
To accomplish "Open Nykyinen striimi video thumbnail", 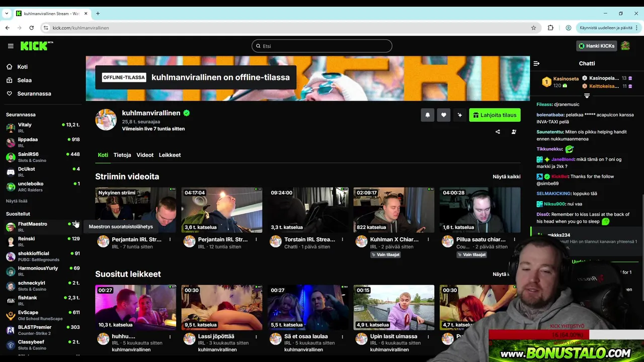I will [136, 210].
